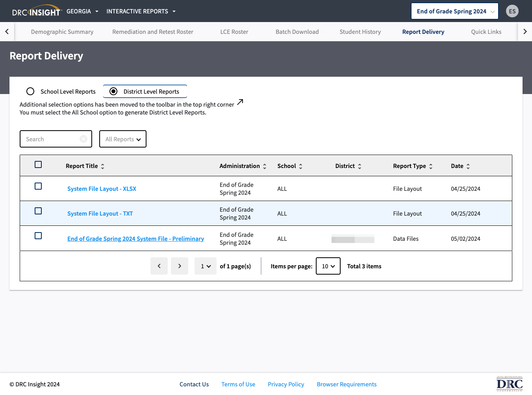This screenshot has width=532, height=395.
Task: Check the End of Grade Preliminary row
Action: point(38,236)
